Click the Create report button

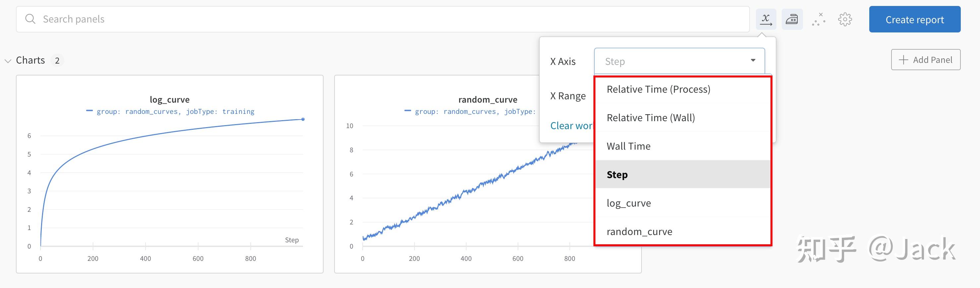click(x=914, y=20)
